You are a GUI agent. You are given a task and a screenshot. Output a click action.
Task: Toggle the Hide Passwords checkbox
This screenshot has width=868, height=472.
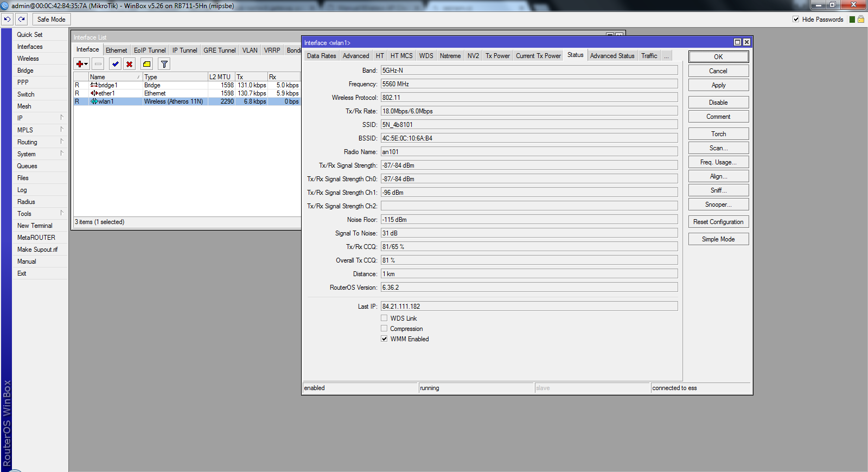[796, 19]
